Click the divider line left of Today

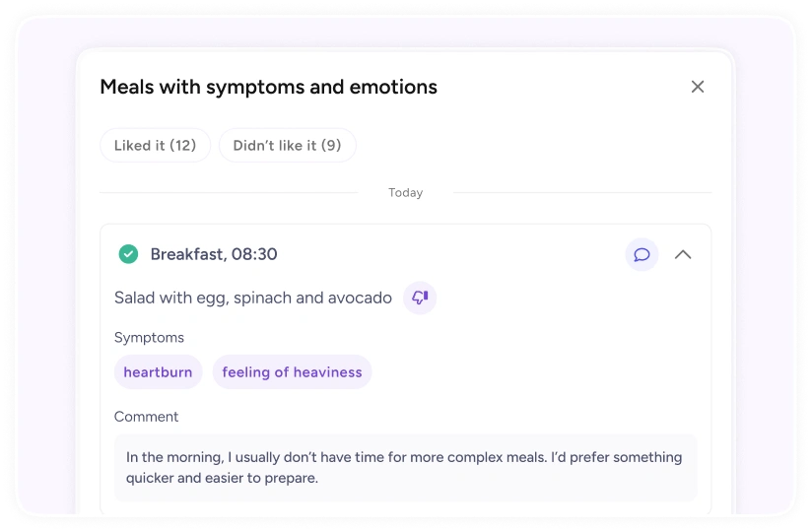click(x=229, y=192)
